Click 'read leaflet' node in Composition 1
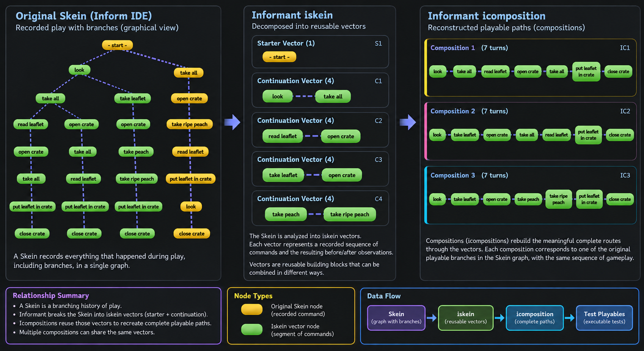 (x=495, y=71)
